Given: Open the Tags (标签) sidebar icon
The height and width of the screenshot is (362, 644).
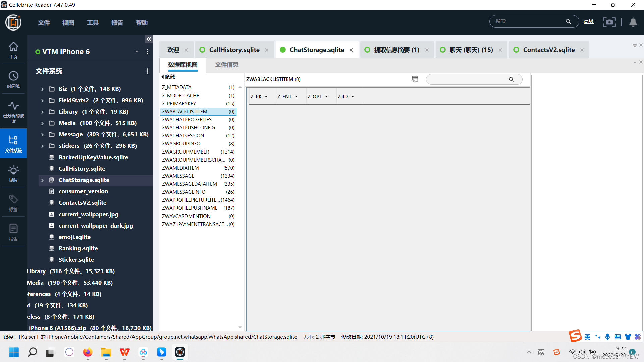Looking at the screenshot, I should (13, 203).
